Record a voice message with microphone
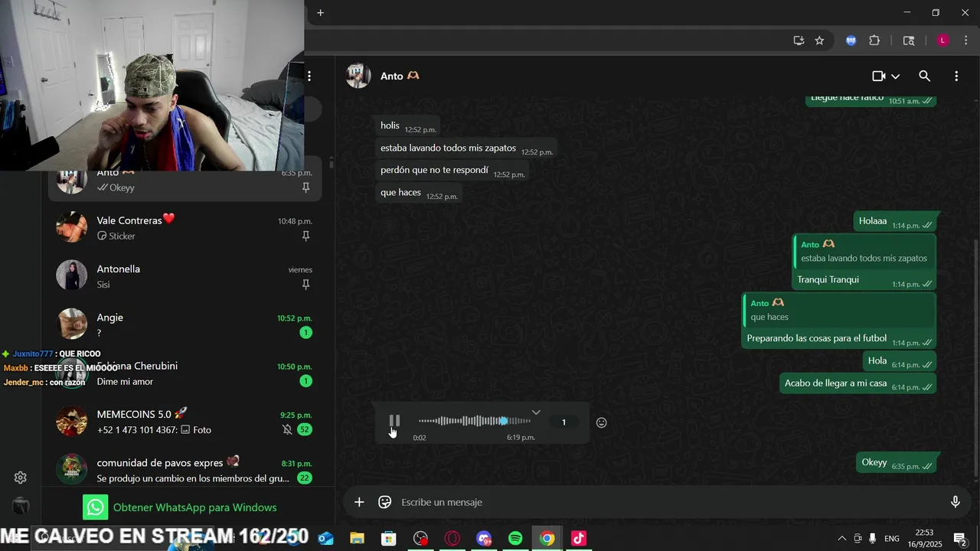The image size is (980, 551). point(955,502)
